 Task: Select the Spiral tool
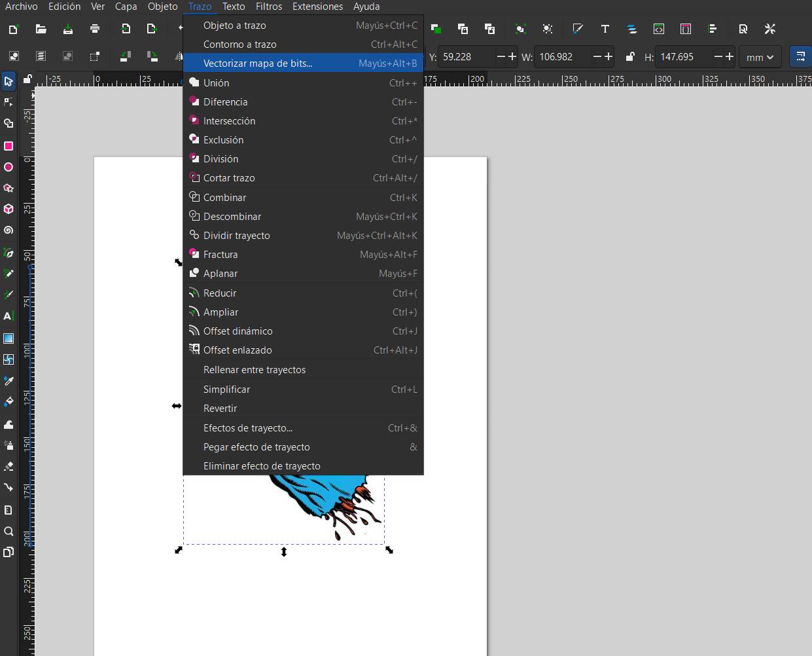tap(9, 230)
